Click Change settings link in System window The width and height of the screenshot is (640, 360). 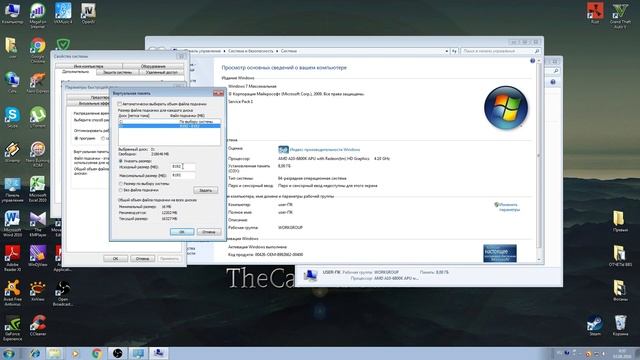(x=508, y=207)
